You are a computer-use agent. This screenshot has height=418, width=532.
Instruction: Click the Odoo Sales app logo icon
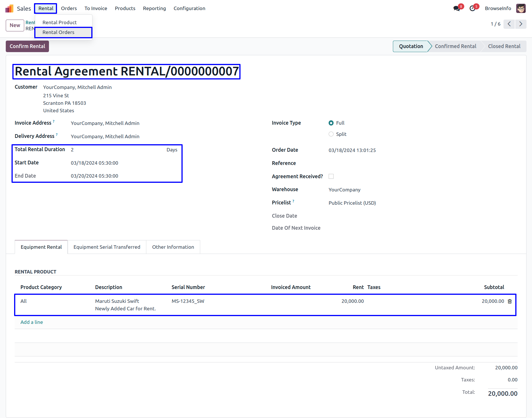point(9,9)
